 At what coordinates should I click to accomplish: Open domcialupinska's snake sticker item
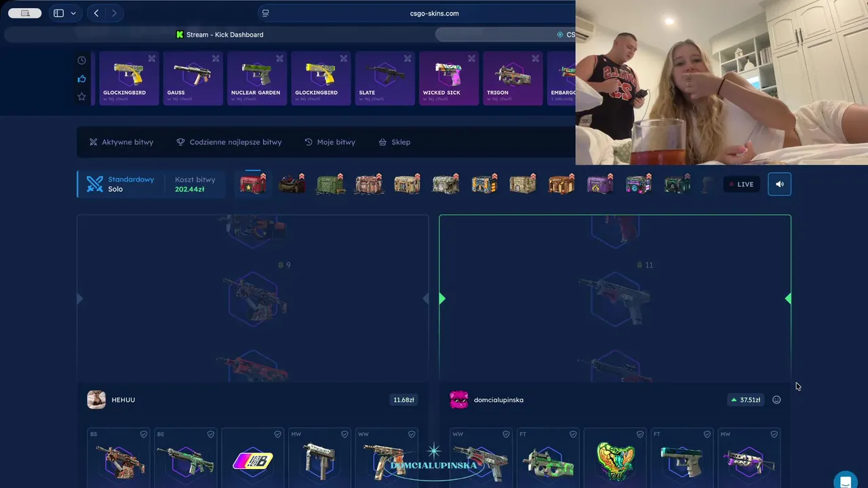(615, 458)
